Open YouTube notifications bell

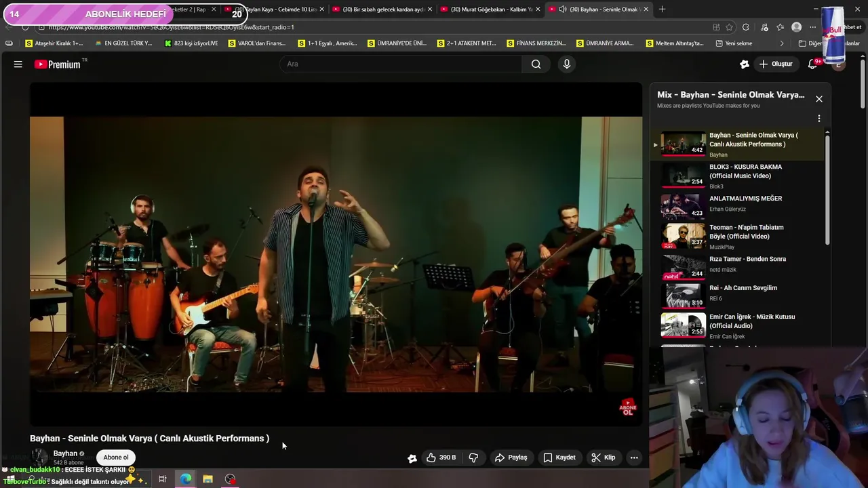click(813, 64)
